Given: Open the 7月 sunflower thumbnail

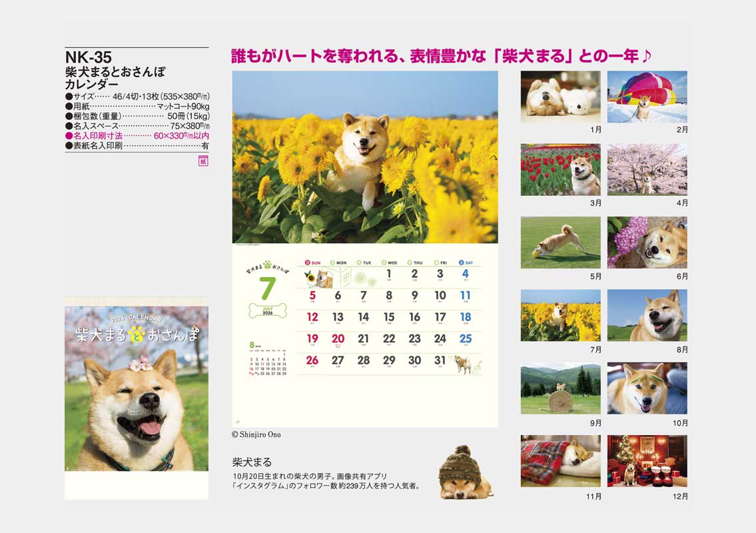Looking at the screenshot, I should pyautogui.click(x=560, y=315).
